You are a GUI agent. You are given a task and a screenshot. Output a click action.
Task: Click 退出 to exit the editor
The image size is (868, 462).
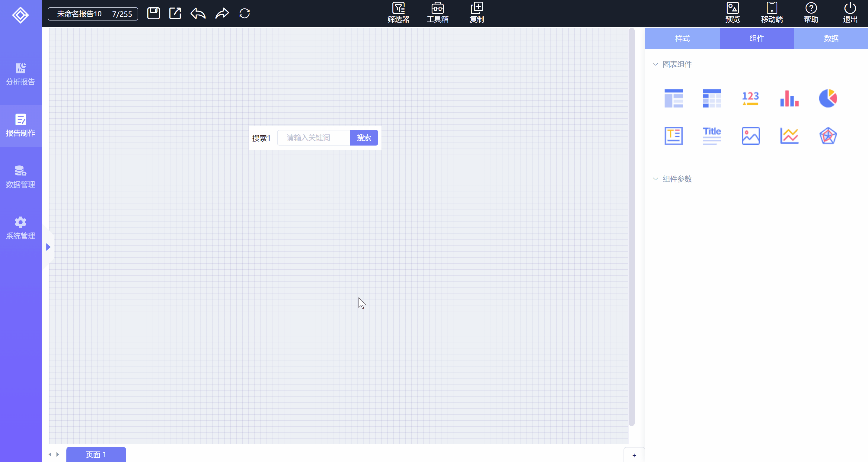[850, 13]
